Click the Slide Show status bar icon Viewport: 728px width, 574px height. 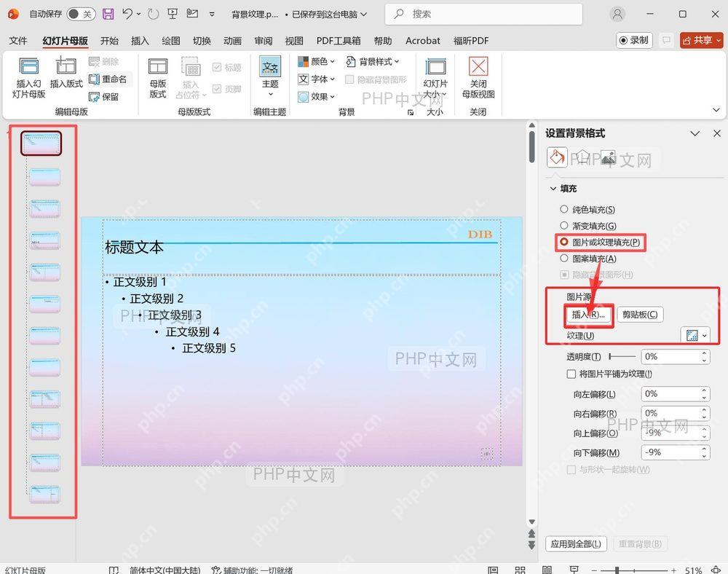pyautogui.click(x=574, y=570)
